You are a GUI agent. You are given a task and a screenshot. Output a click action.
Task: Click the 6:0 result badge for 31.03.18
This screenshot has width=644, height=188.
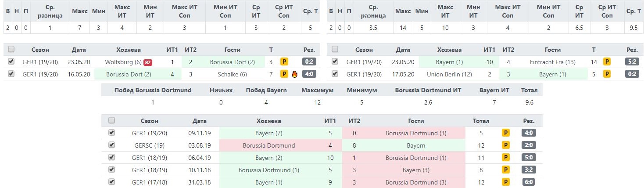click(x=529, y=182)
